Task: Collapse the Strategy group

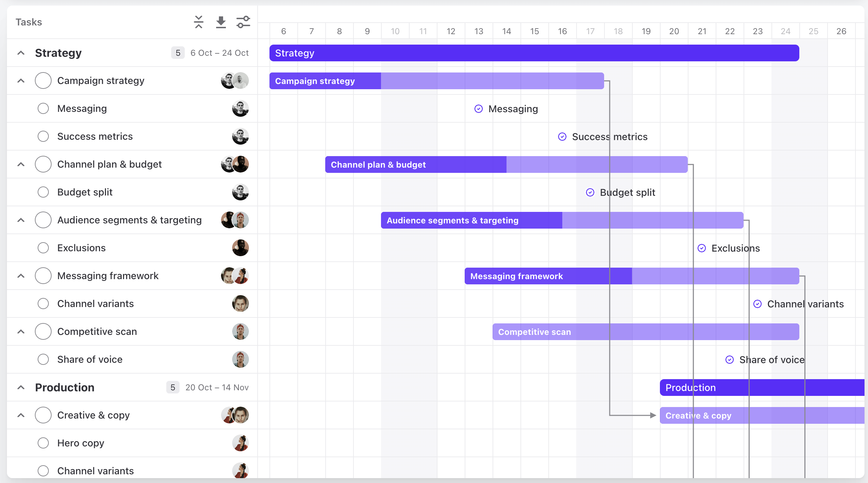Action: click(x=21, y=53)
